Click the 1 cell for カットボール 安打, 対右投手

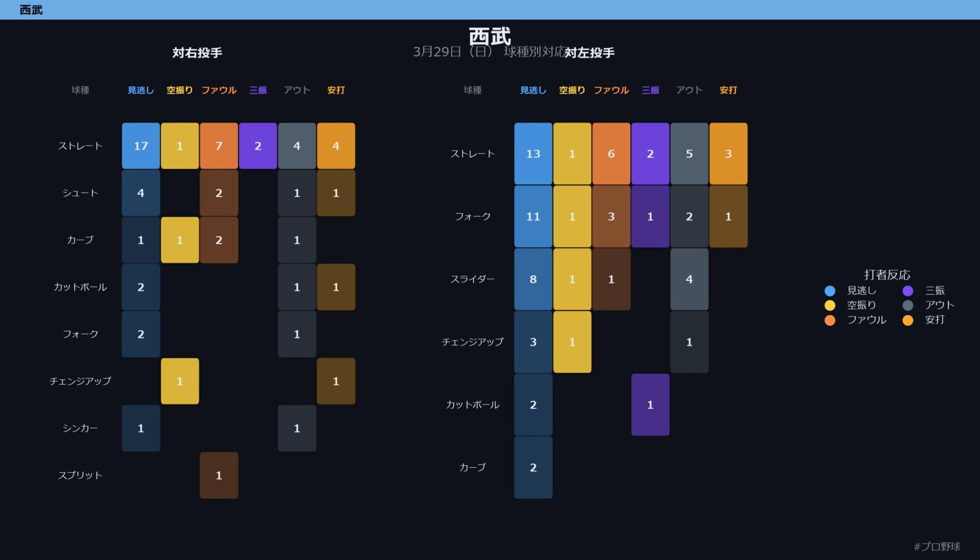[x=336, y=287]
